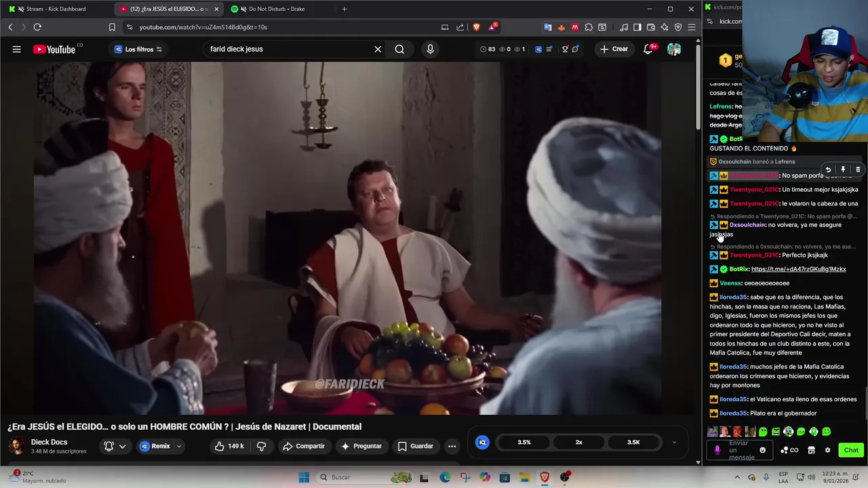Open Brave Leo AI sparkle icon
The height and width of the screenshot is (488, 868).
(665, 27)
